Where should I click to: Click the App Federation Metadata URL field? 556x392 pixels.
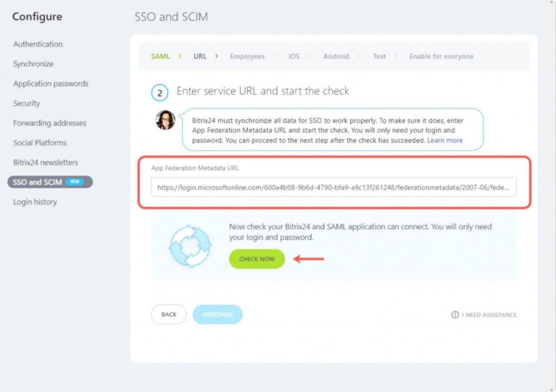334,187
